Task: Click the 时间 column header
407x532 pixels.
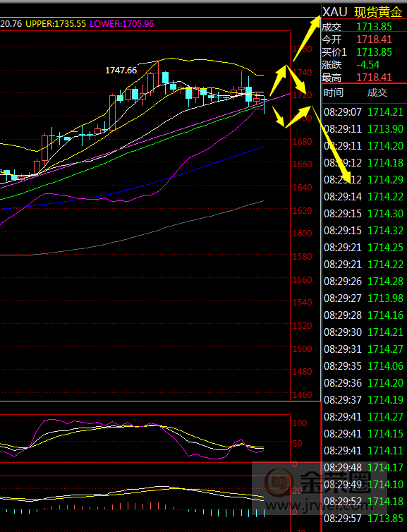Action: [334, 92]
